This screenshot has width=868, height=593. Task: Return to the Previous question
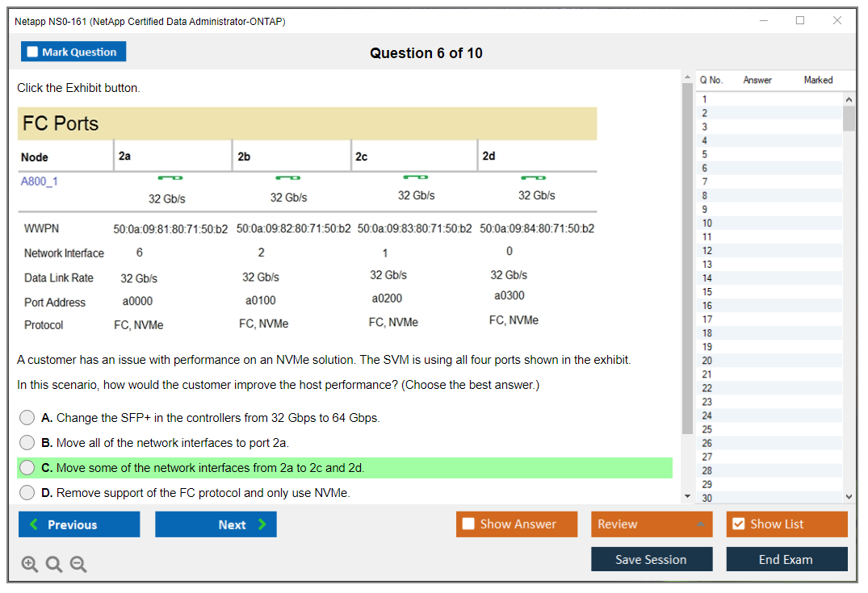coord(79,524)
